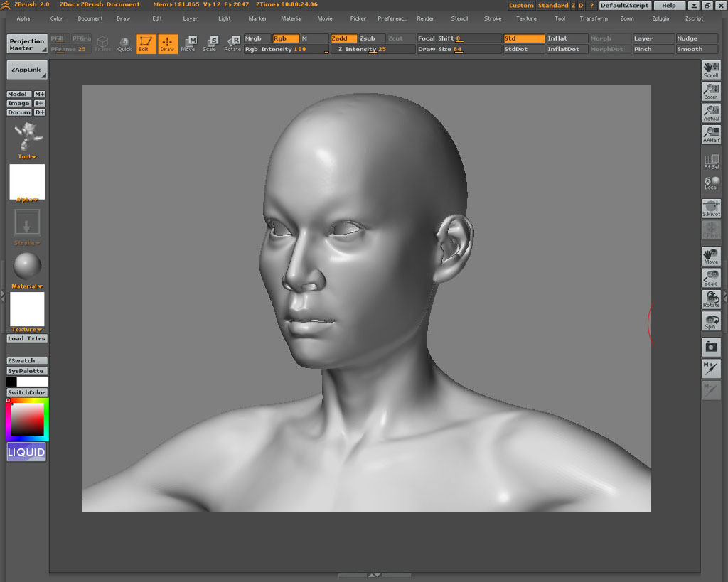Switch to the Pinch brush
Viewport: 728px width, 582px height.
[653, 49]
